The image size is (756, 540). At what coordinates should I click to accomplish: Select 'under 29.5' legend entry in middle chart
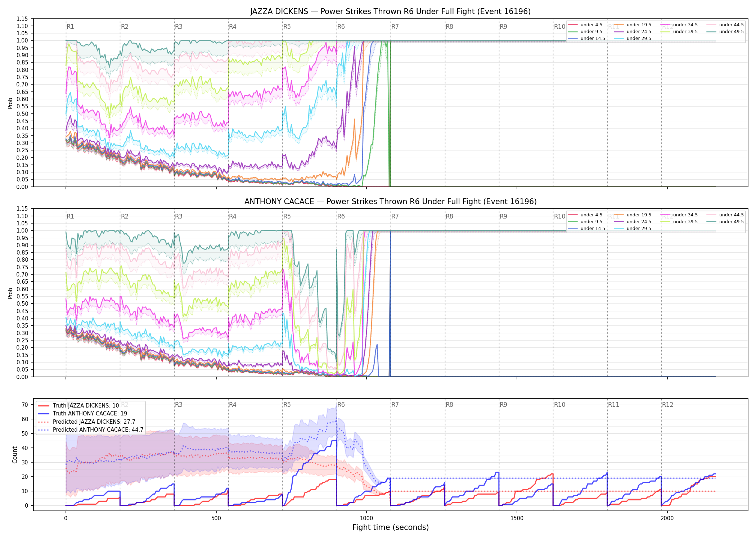coord(633,229)
